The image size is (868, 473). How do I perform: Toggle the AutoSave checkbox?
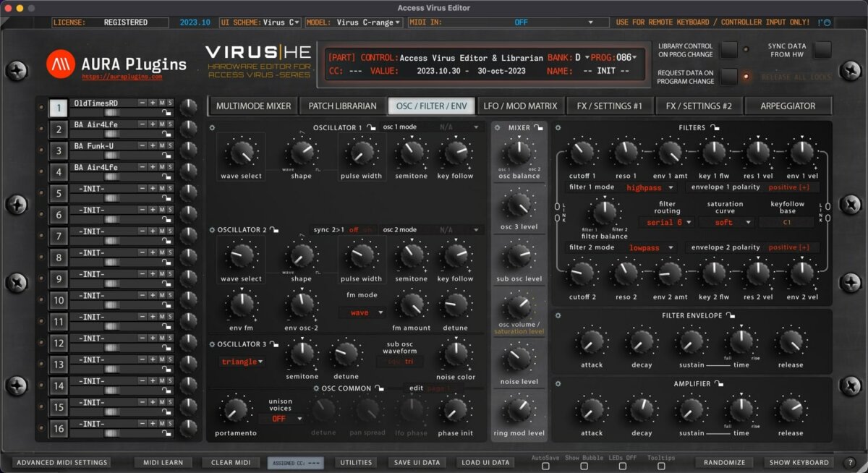tap(545, 466)
